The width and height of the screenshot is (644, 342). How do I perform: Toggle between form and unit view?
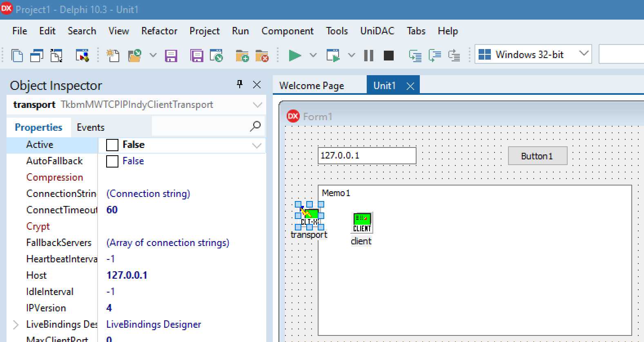click(56, 55)
